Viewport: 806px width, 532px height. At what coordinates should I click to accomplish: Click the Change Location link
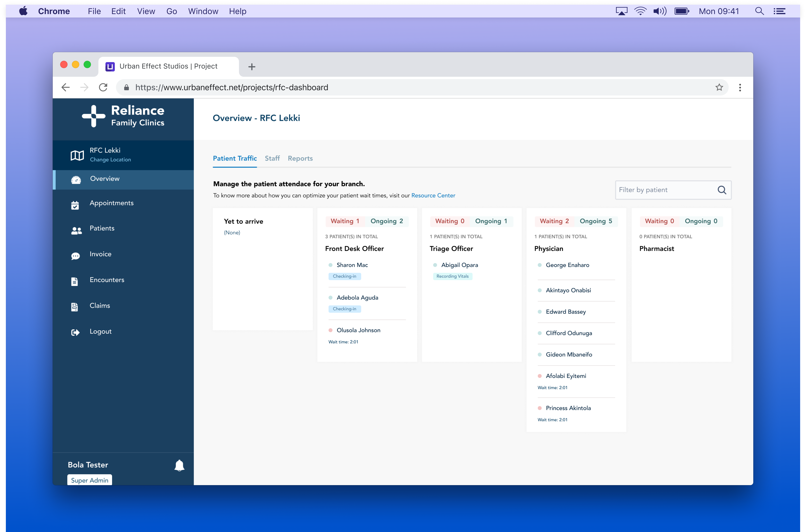[x=110, y=160]
